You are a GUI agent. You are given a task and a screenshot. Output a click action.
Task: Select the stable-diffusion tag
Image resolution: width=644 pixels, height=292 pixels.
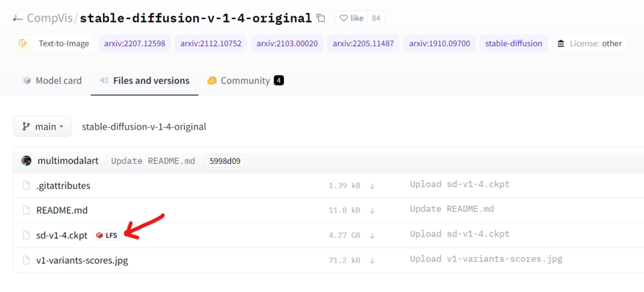pyautogui.click(x=514, y=43)
